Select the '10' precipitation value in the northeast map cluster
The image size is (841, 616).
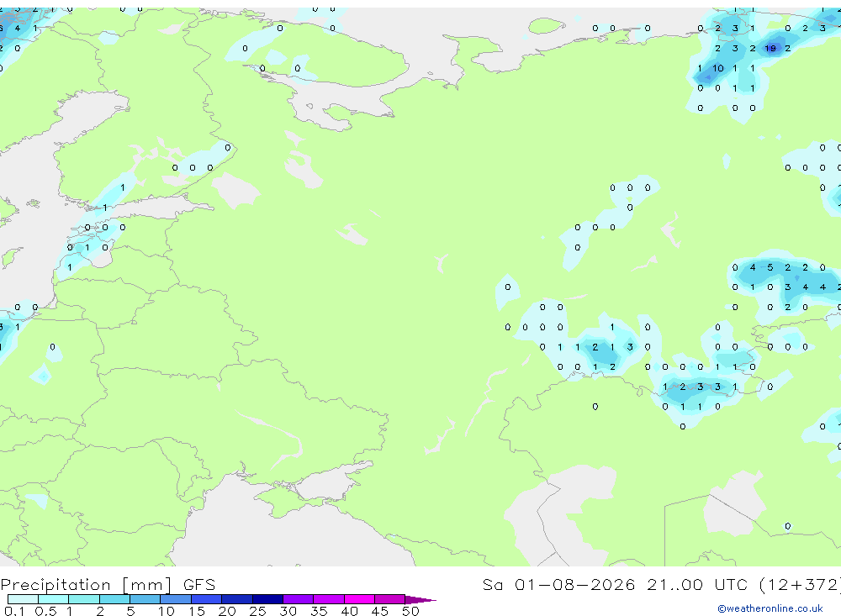pyautogui.click(x=718, y=68)
